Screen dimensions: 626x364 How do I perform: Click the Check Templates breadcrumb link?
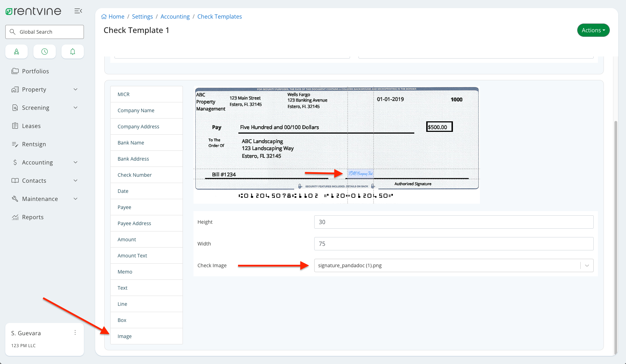click(219, 16)
